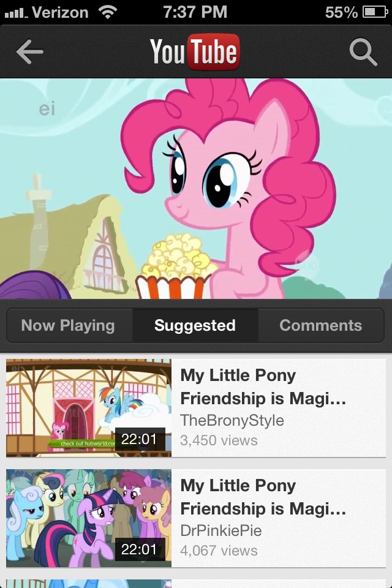Tap the DrPinkiePie channel name

click(x=221, y=530)
